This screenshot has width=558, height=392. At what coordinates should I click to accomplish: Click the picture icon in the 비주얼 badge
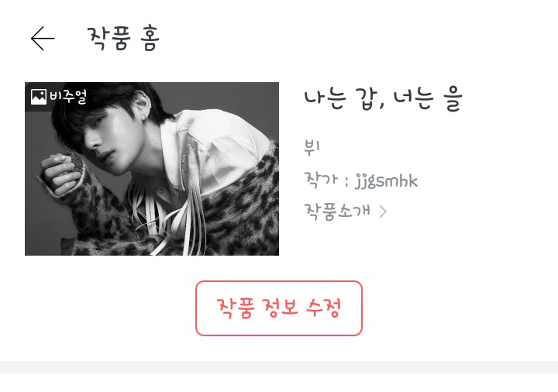click(39, 97)
